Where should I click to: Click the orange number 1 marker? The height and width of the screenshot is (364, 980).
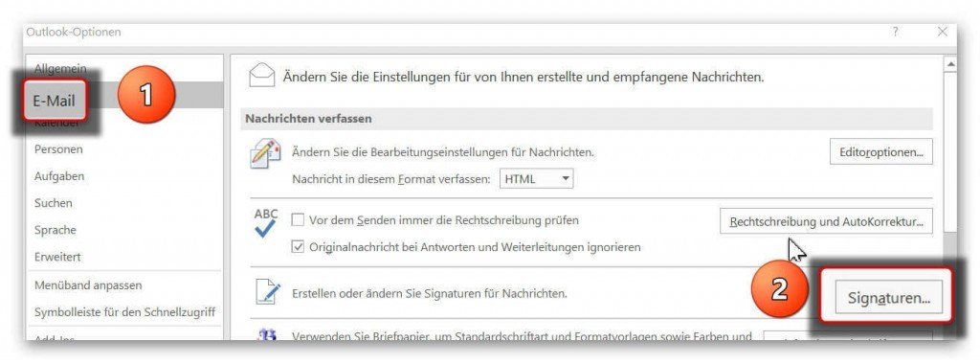pos(145,95)
